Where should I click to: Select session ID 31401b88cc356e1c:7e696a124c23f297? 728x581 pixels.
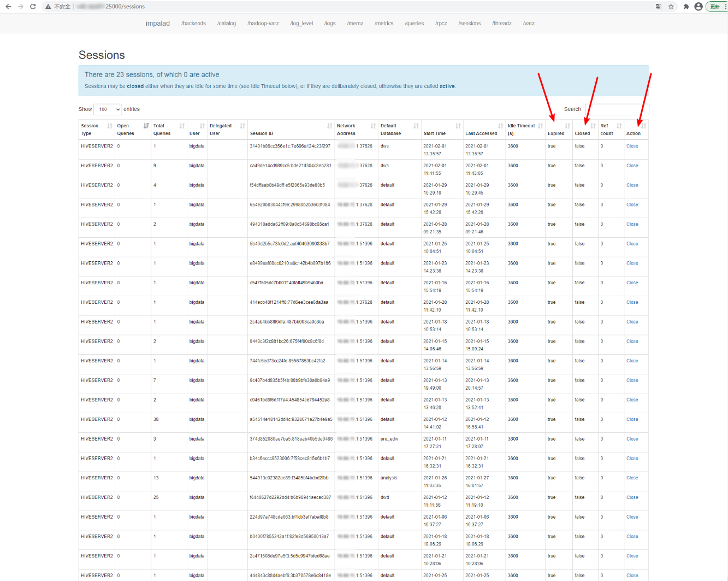click(x=290, y=146)
